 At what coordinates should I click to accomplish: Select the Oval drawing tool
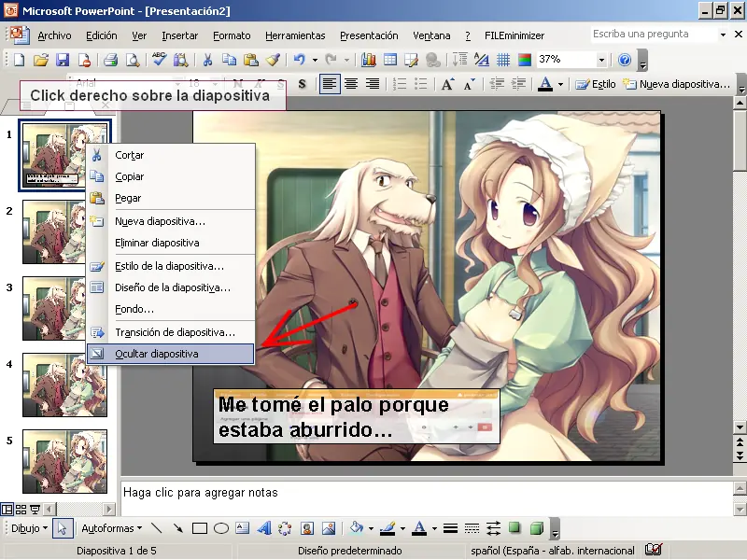click(x=221, y=528)
